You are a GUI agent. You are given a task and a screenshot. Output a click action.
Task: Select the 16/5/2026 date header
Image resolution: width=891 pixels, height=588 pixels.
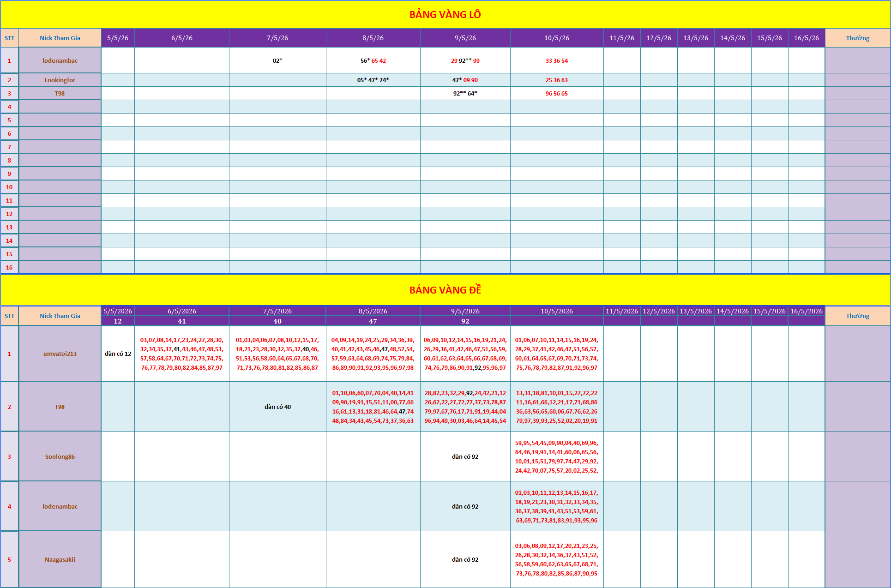(807, 311)
